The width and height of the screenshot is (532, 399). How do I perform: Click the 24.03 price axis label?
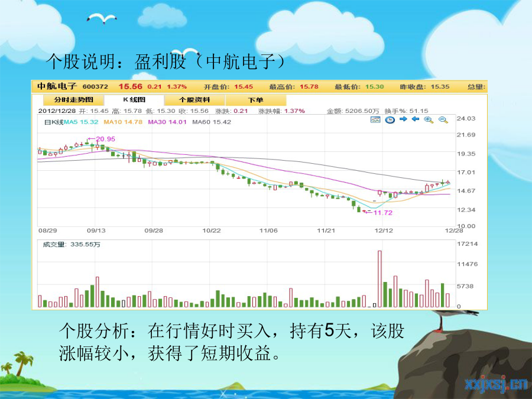[466, 118]
